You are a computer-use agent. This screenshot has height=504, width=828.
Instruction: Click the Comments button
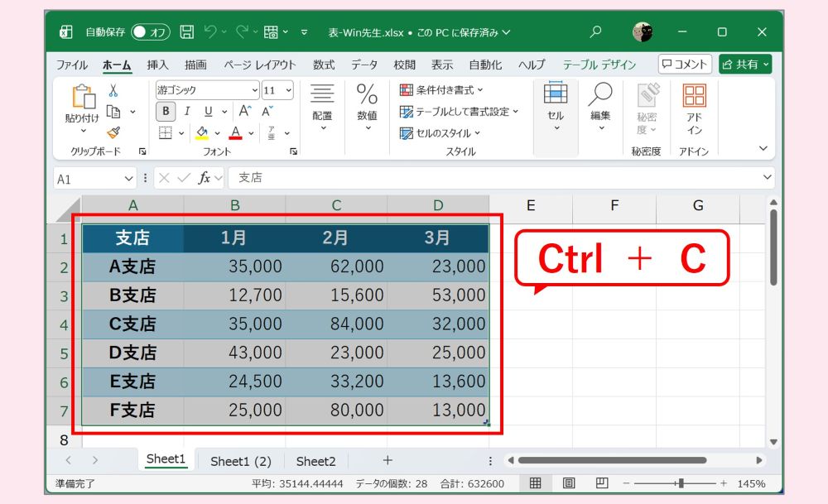click(x=685, y=65)
